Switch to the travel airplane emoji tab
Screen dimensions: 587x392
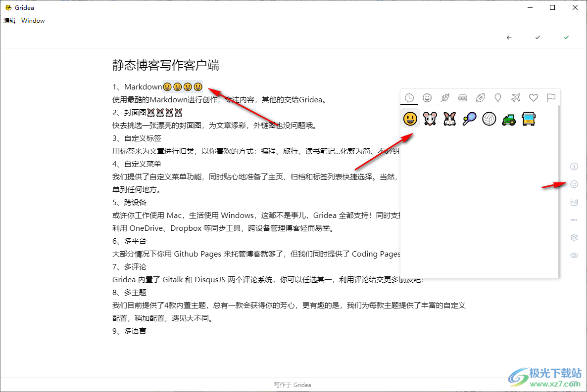(516, 97)
